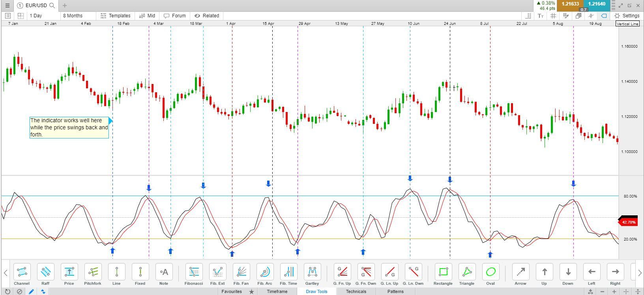Pick the Oval shape tool
This screenshot has width=644, height=295.
click(490, 272)
